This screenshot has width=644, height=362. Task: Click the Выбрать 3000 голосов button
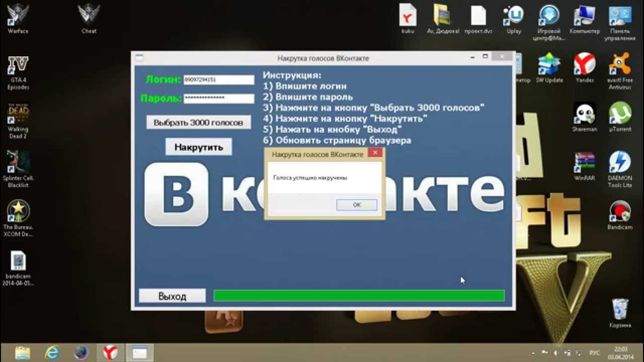tap(198, 122)
